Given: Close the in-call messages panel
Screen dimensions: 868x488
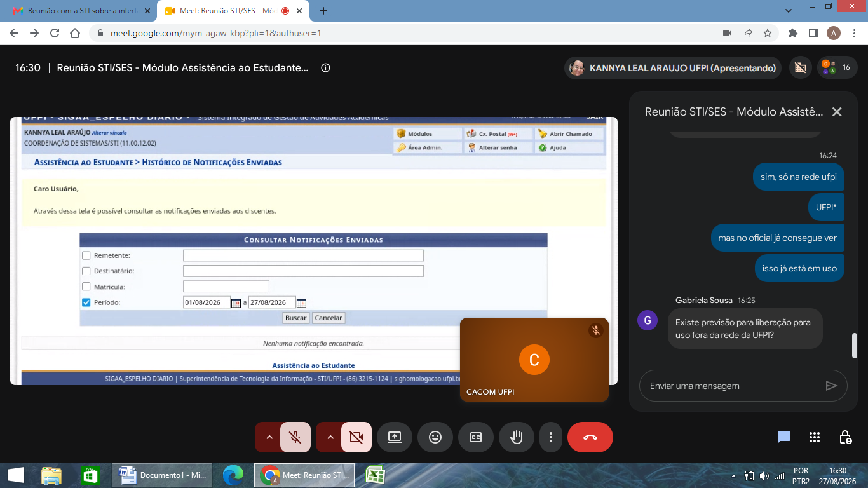Looking at the screenshot, I should click(837, 112).
